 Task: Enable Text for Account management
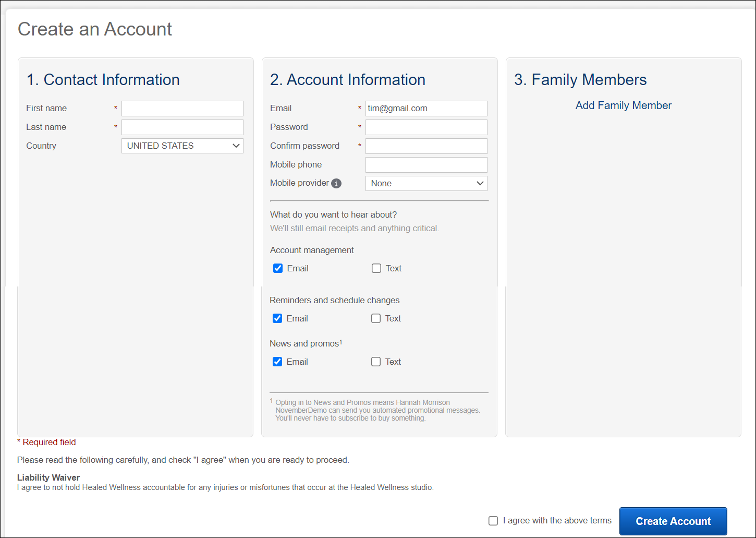click(376, 268)
